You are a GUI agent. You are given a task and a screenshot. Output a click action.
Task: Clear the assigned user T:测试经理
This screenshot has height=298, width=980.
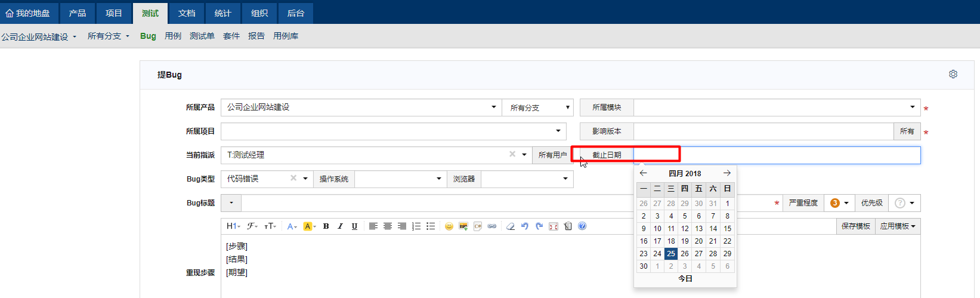click(512, 154)
